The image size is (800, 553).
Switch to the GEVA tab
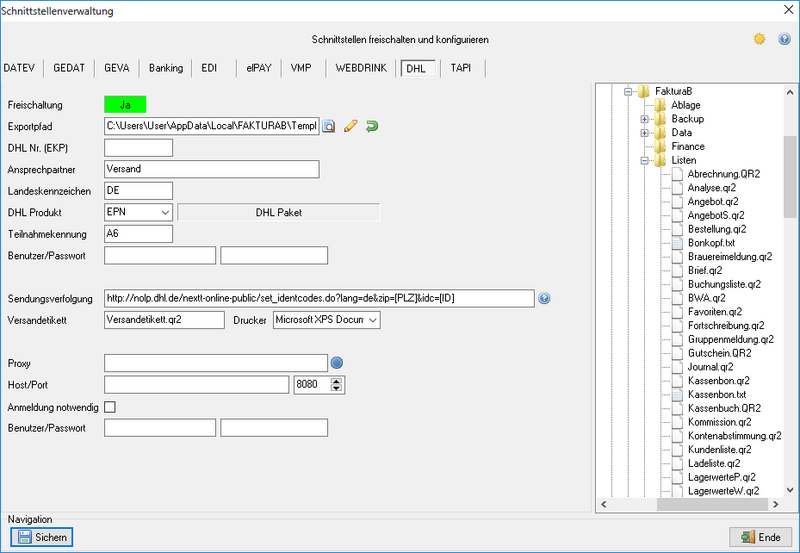(x=117, y=68)
